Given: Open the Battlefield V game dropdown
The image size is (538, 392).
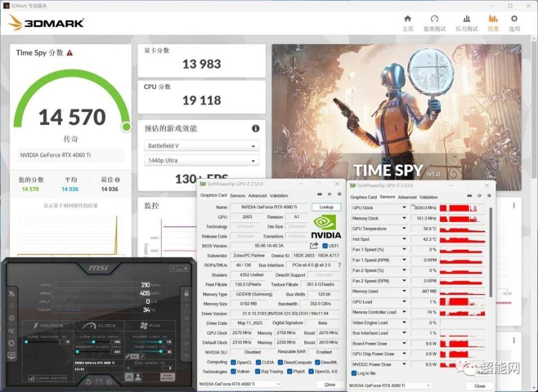Looking at the screenshot, I should tap(201, 146).
